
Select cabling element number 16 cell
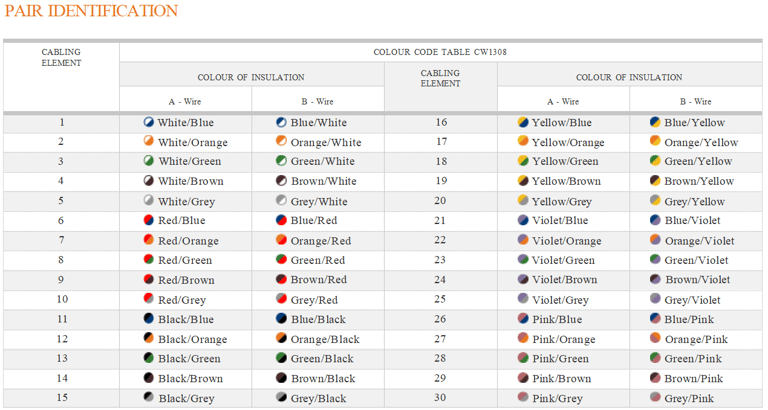[441, 122]
